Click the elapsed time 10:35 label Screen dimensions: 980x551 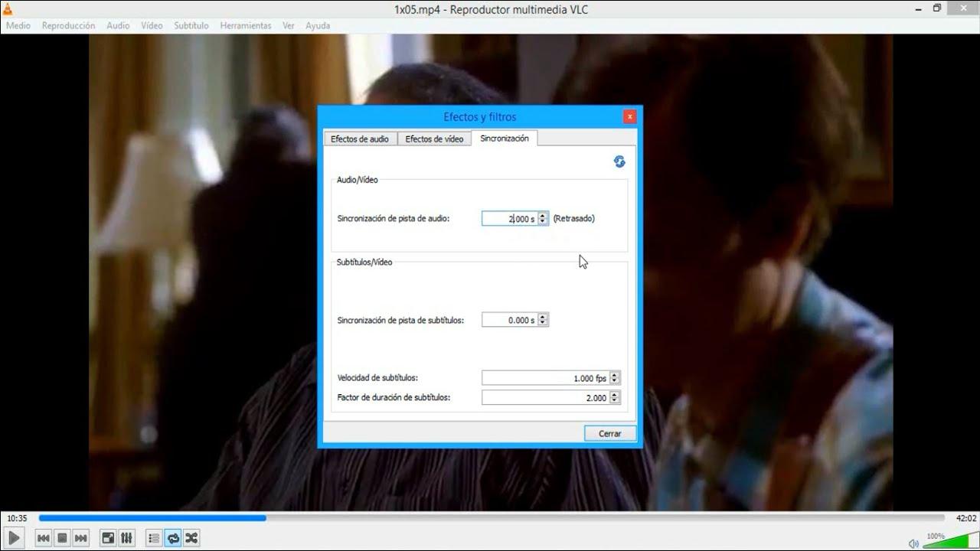click(x=17, y=518)
